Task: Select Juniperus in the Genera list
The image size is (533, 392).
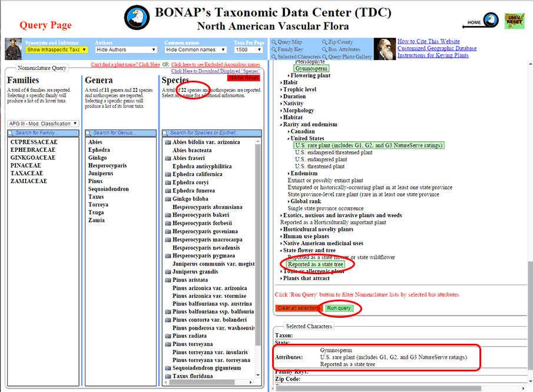Action: 100,174
